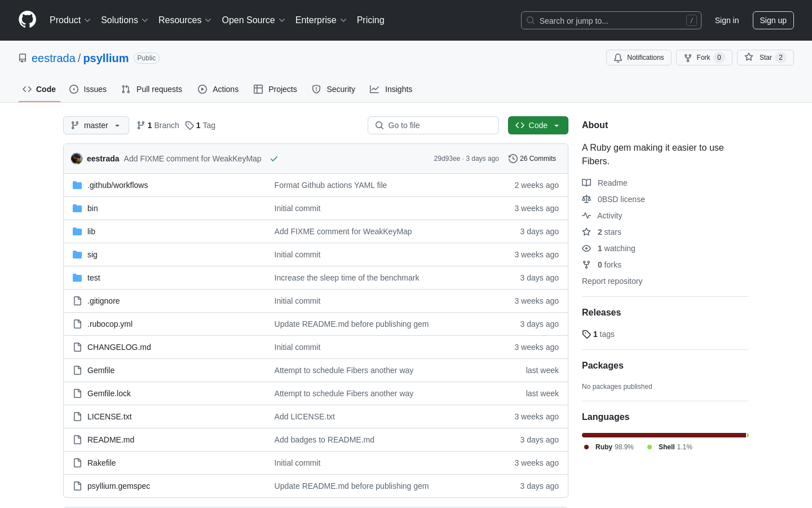Viewport: 812px width, 508px height.
Task: Open the .github/workflows folder icon
Action: click(77, 185)
